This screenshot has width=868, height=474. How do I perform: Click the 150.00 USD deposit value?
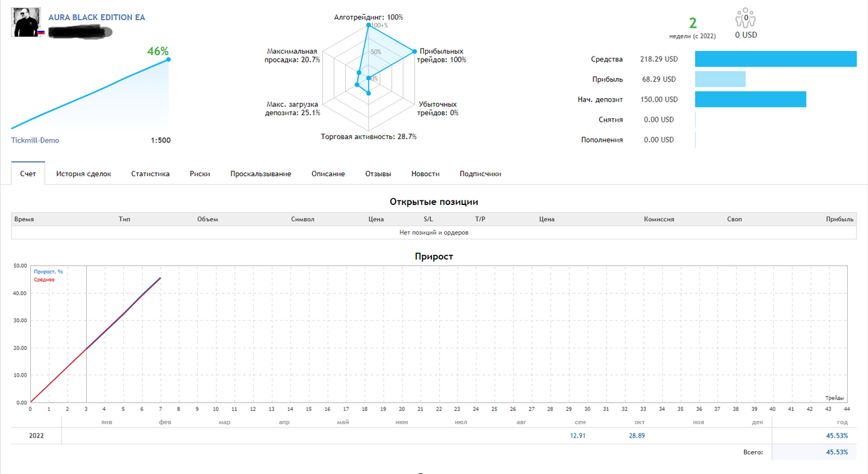coord(659,100)
